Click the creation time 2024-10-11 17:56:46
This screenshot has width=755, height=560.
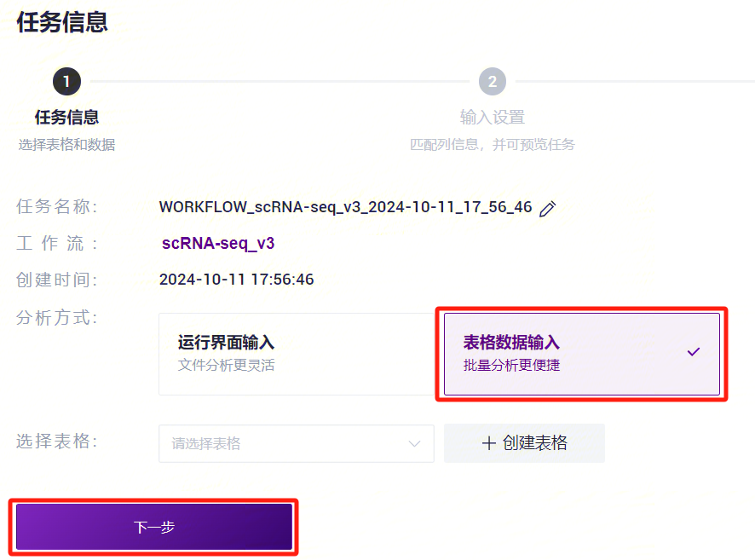pos(236,280)
